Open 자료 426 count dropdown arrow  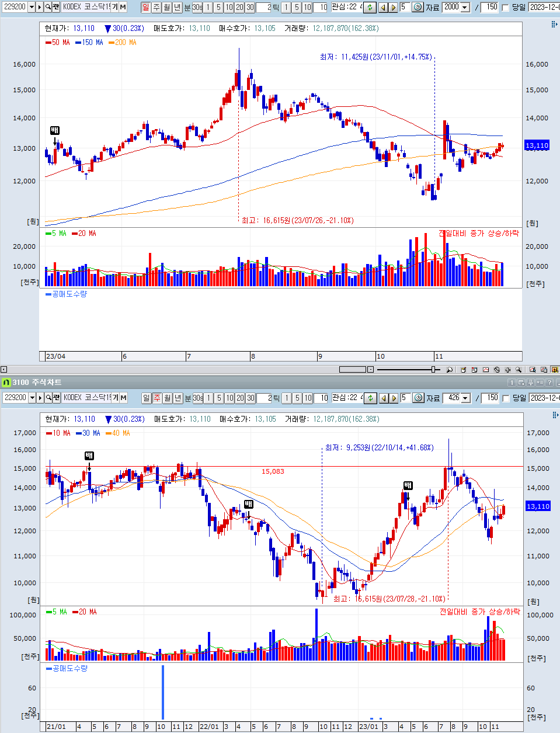click(465, 398)
